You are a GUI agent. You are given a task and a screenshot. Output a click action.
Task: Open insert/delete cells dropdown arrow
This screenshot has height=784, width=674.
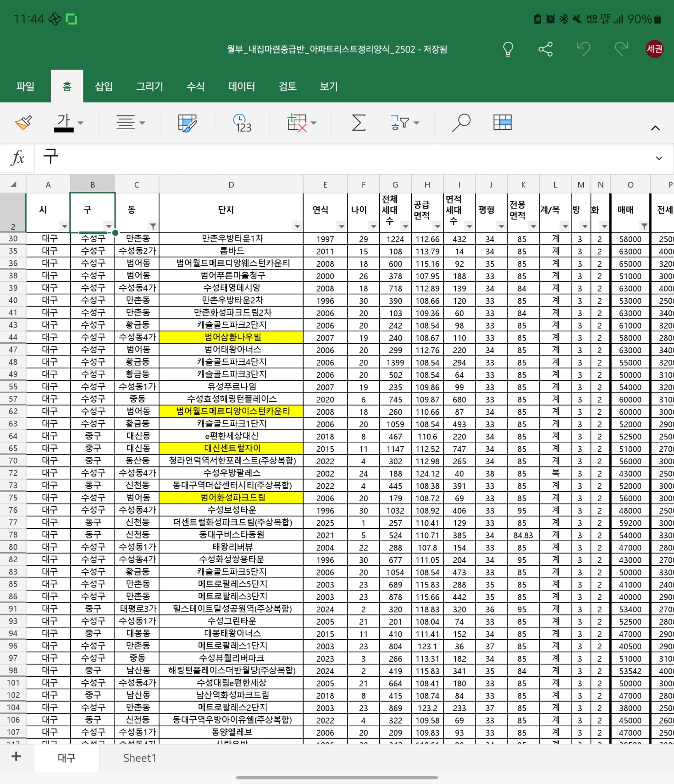[314, 123]
